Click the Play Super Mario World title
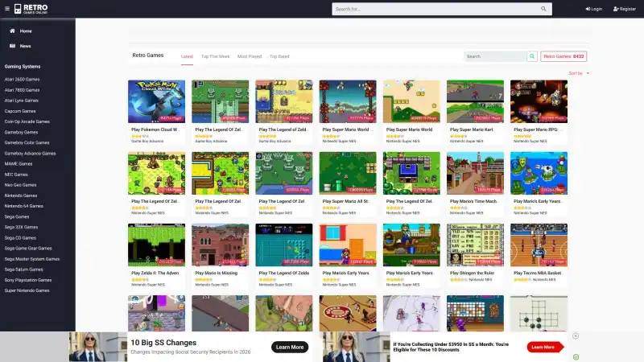Image resolution: width=644 pixels, height=362 pixels. tap(409, 130)
